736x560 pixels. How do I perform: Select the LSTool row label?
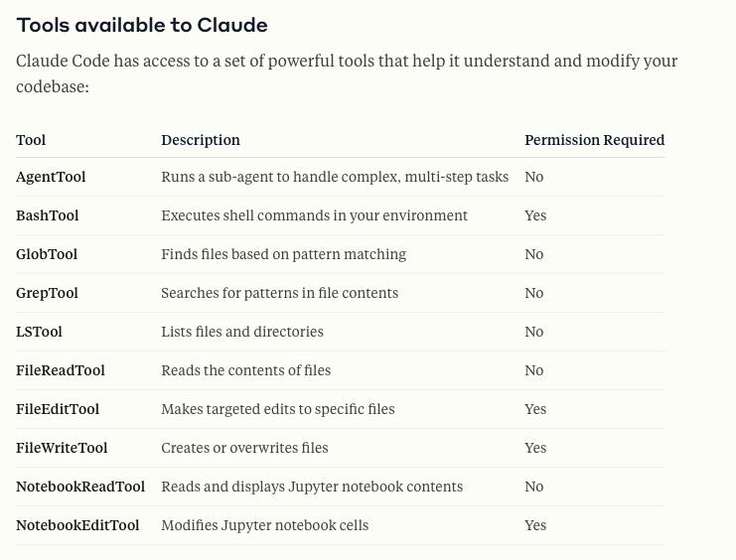tap(39, 332)
